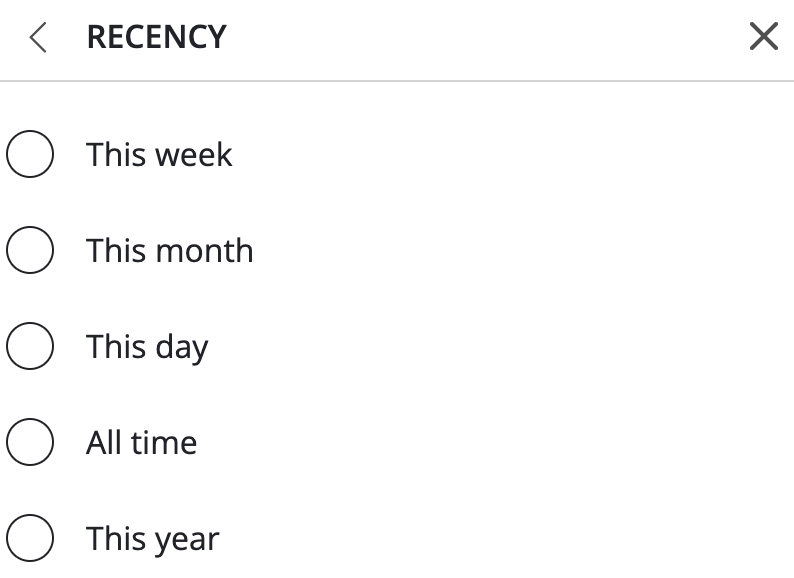Toggle the "This year" radio button
The height and width of the screenshot is (578, 794).
tap(30, 539)
